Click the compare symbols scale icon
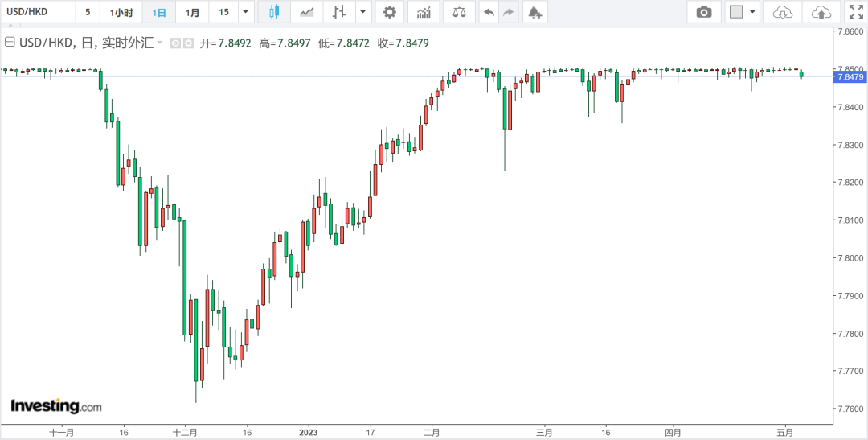This screenshot has height=440, width=868. pos(458,12)
